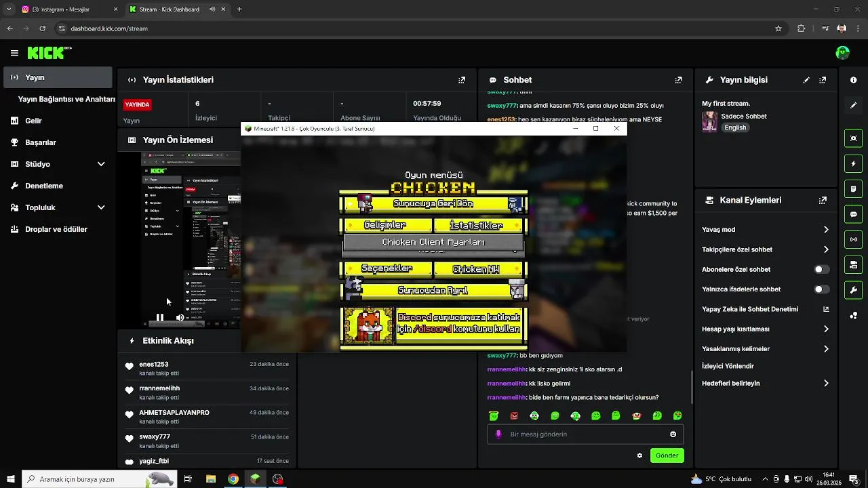This screenshot has width=868, height=488.
Task: Click the browser address bar
Action: (x=414, y=28)
